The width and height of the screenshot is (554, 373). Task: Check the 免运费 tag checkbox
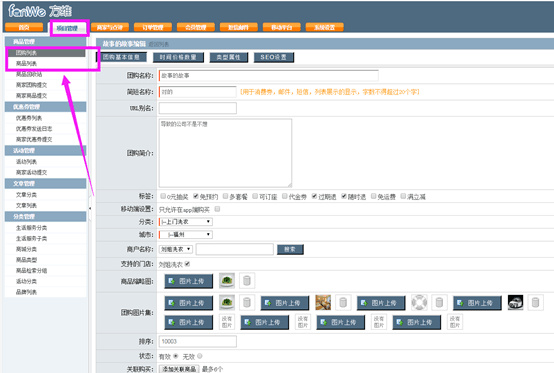373,196
